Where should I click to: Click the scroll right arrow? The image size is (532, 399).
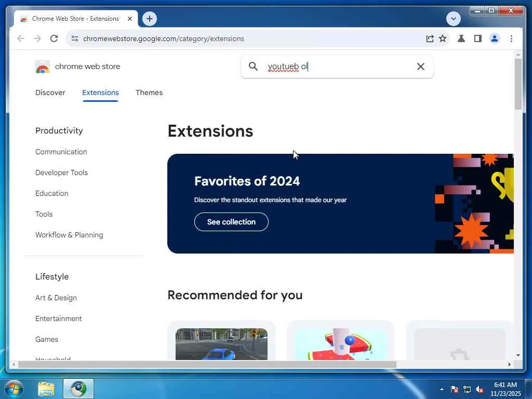(509, 364)
